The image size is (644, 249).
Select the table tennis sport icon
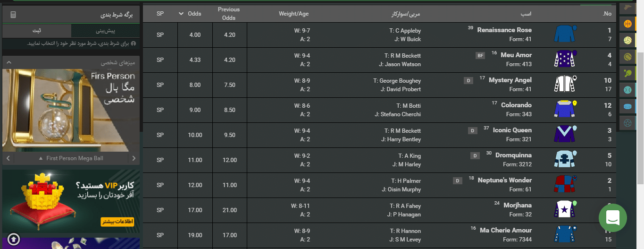coord(628,73)
